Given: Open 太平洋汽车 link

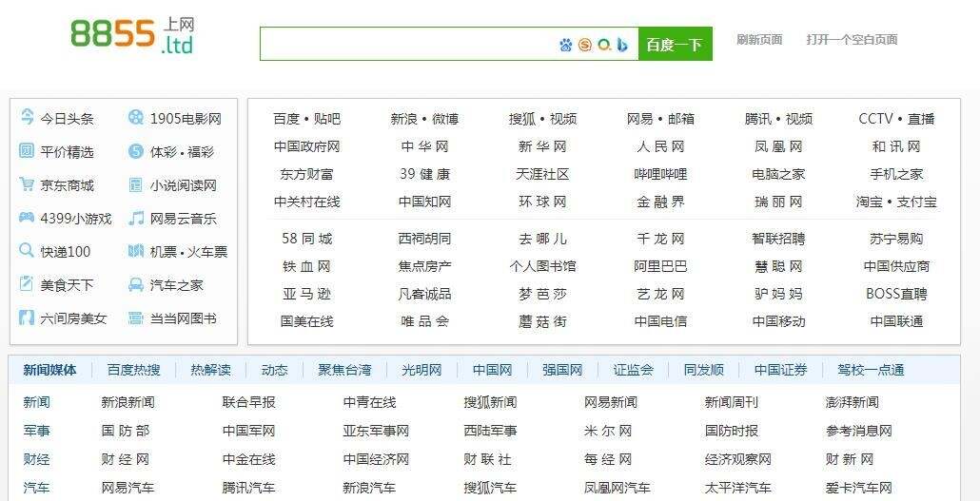Looking at the screenshot, I should pyautogui.click(x=738, y=488).
